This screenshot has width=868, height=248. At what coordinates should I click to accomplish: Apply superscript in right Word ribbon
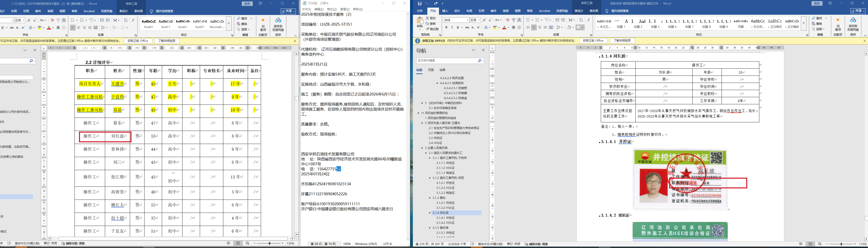(479, 27)
